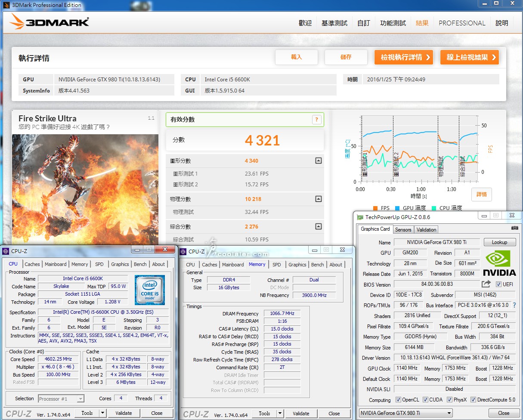
Task: Open the Tools dropdown arrow in the CPU-Z window showing the CPU tab
Action: click(102, 413)
